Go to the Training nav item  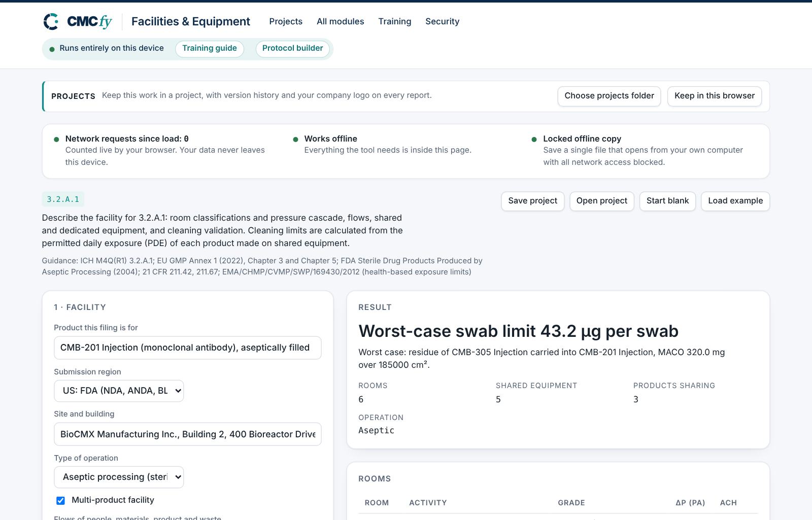395,21
